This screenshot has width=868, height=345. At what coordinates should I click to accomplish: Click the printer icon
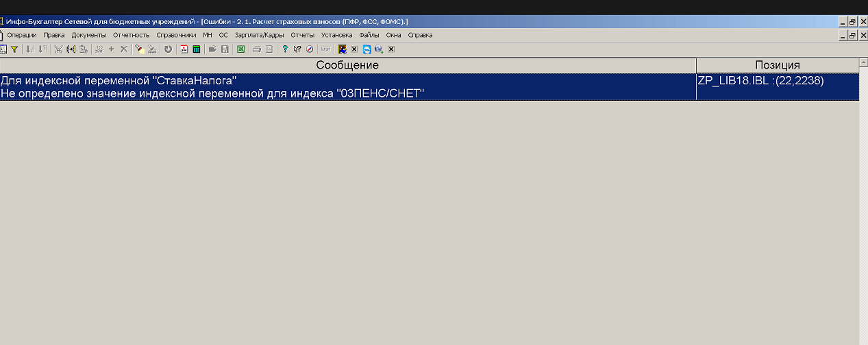click(257, 49)
